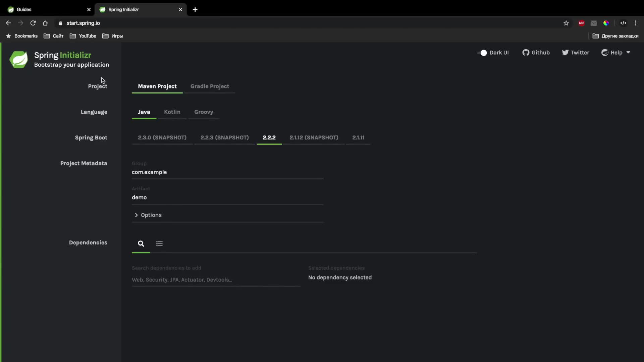Bookmark this page with star icon
The width and height of the screenshot is (644, 362).
(566, 23)
